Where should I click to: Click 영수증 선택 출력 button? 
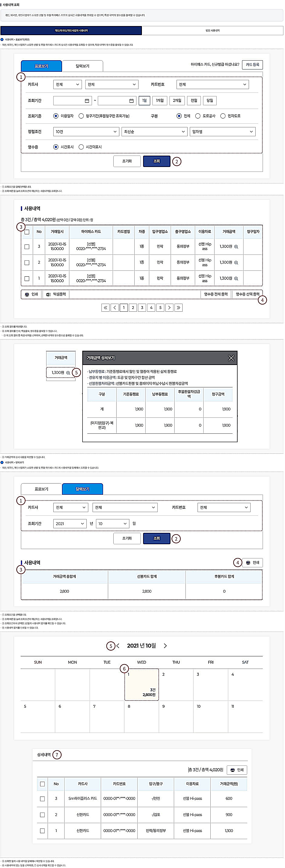pos(248,294)
